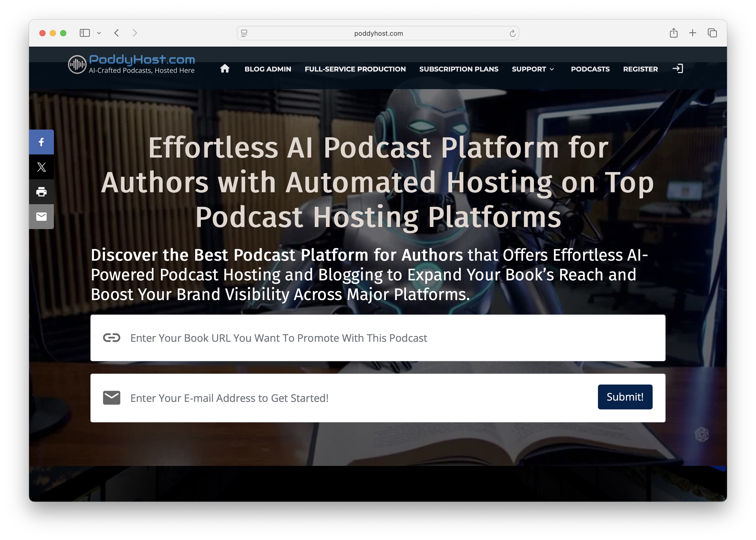
Task: Open Blog Admin menu item
Action: pos(268,69)
